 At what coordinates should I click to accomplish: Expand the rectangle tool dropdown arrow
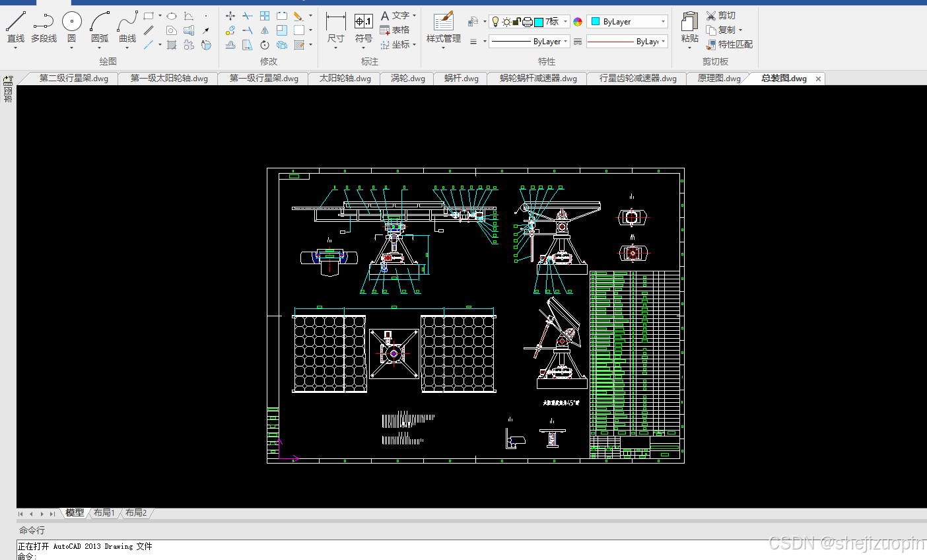[x=160, y=16]
